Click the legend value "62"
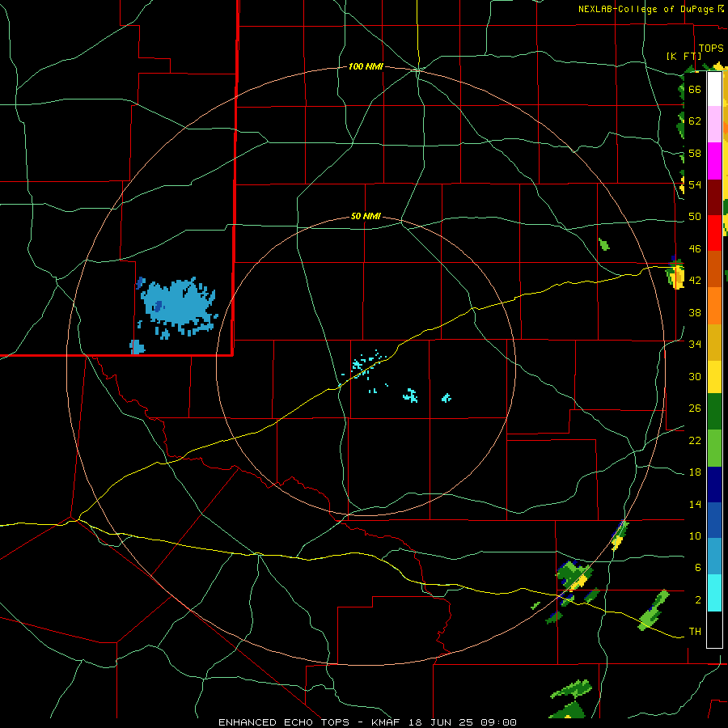The width and height of the screenshot is (728, 728). tap(695, 121)
